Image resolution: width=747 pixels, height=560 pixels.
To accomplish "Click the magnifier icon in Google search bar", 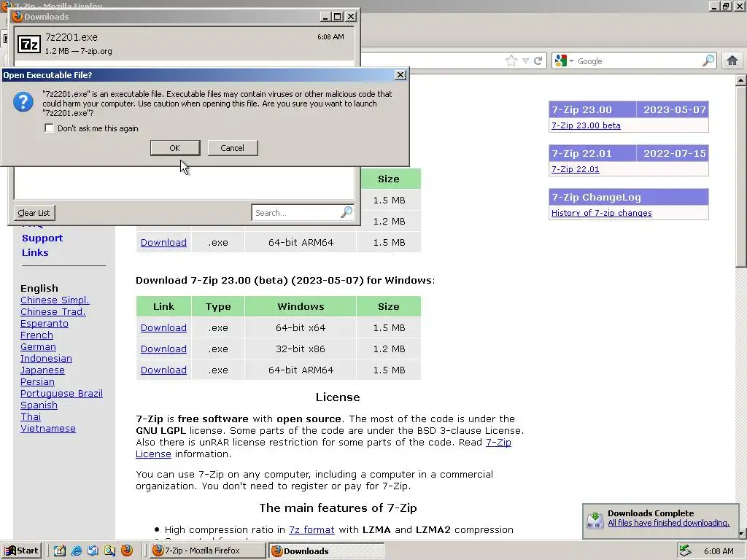I will [708, 61].
